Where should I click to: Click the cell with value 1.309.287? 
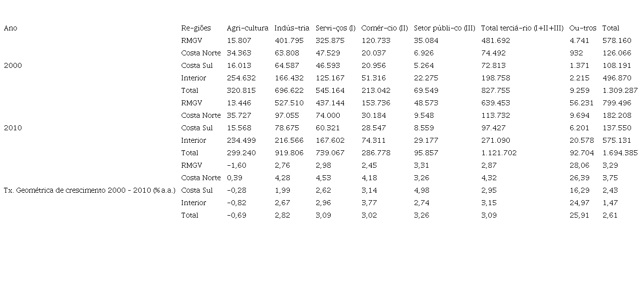(x=620, y=90)
